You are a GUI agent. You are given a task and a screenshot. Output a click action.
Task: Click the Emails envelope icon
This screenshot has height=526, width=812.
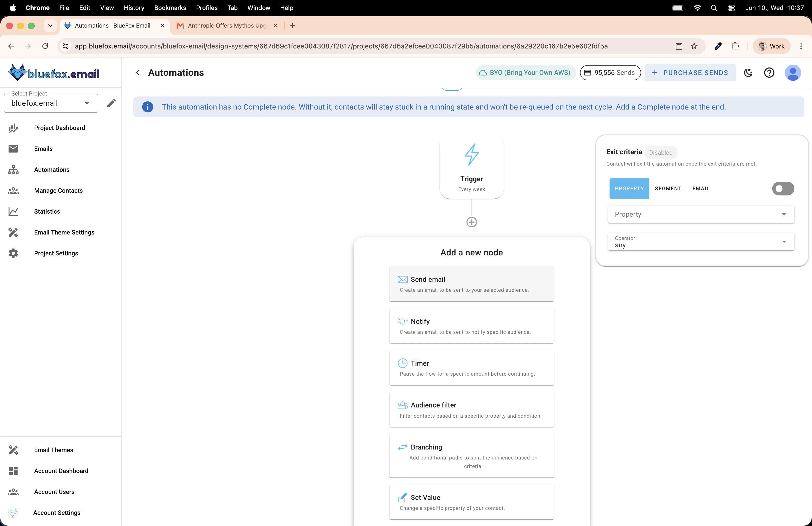tap(13, 148)
